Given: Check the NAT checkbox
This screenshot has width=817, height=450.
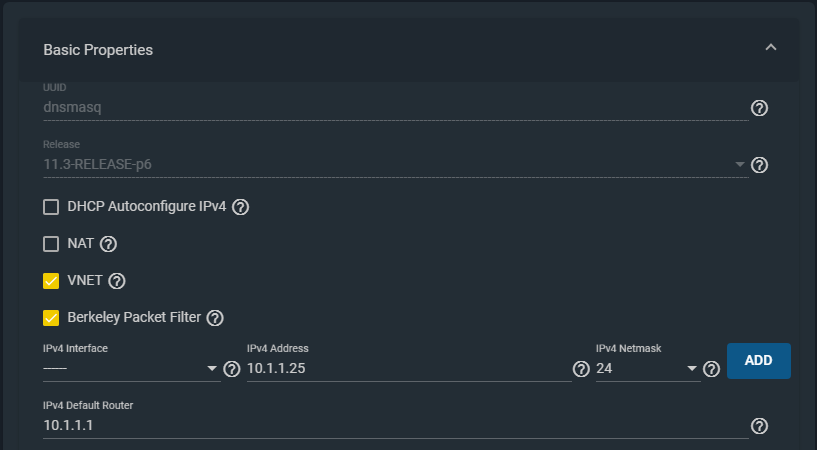Looking at the screenshot, I should pyautogui.click(x=51, y=244).
